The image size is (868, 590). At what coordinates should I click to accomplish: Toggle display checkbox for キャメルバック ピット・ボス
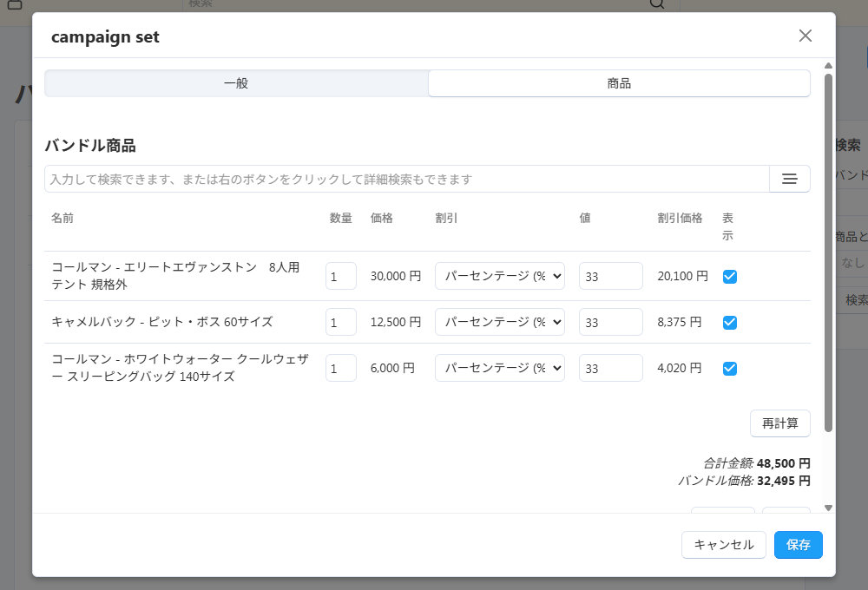pos(730,322)
